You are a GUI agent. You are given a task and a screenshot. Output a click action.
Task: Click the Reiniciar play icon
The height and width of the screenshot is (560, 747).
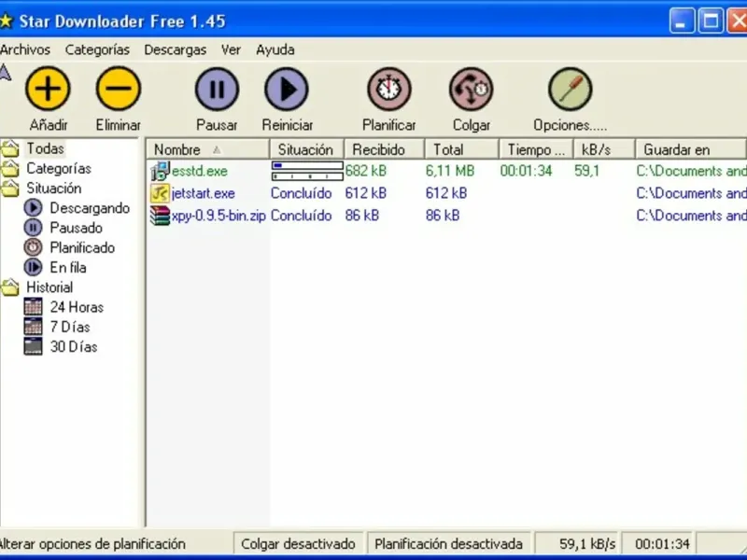287,89
